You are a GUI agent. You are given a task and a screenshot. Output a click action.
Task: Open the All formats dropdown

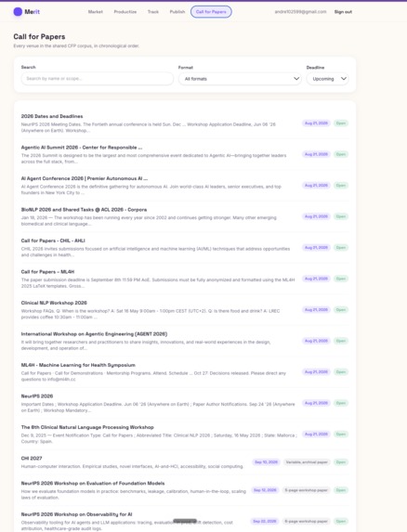click(x=240, y=79)
